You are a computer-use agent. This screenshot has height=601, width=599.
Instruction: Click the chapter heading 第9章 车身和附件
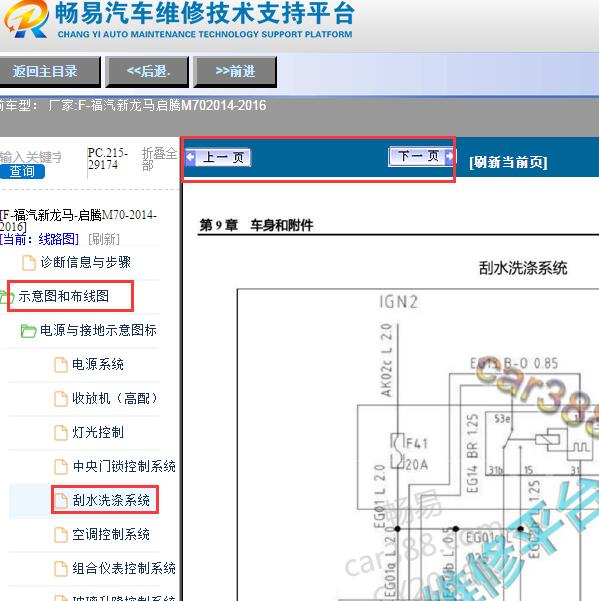pyautogui.click(x=256, y=225)
